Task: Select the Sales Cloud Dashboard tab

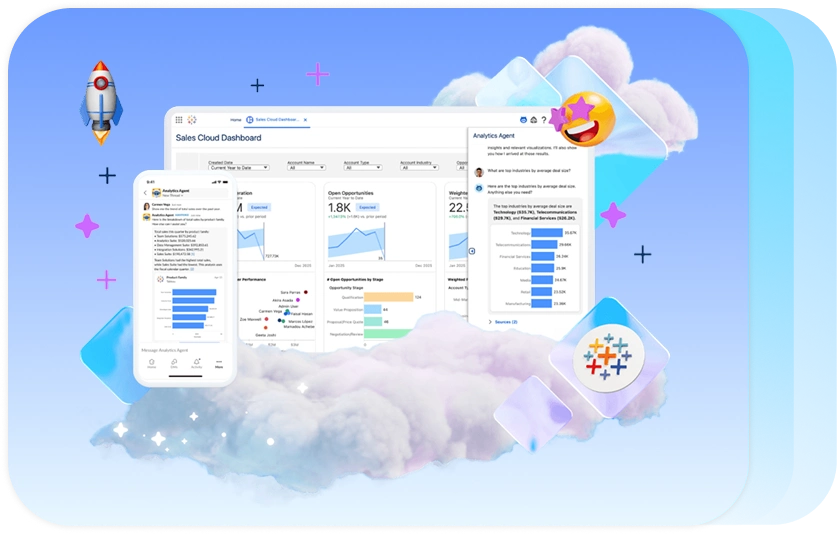Action: click(x=273, y=120)
